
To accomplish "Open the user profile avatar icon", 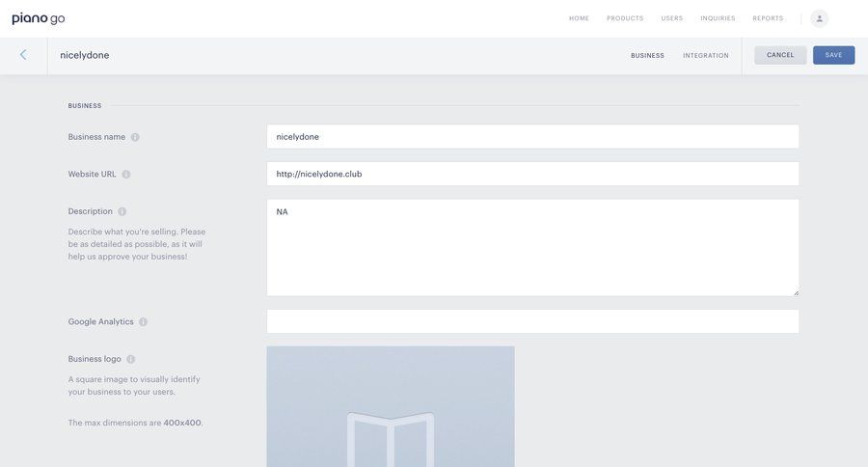I will tap(819, 18).
